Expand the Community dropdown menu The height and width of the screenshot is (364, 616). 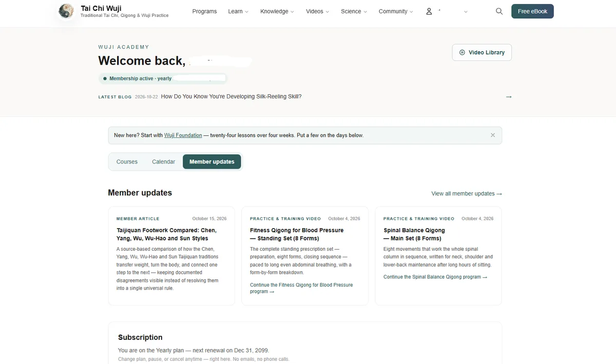396,11
